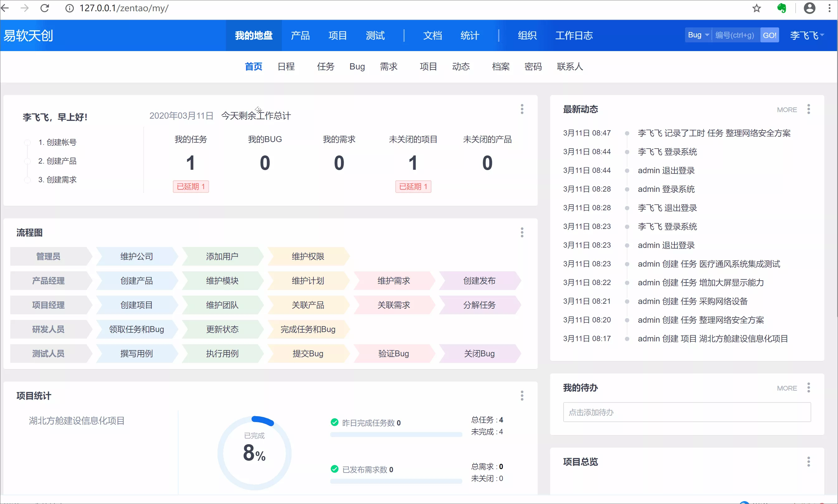Click the GO! search button
The height and width of the screenshot is (504, 838).
click(x=769, y=35)
